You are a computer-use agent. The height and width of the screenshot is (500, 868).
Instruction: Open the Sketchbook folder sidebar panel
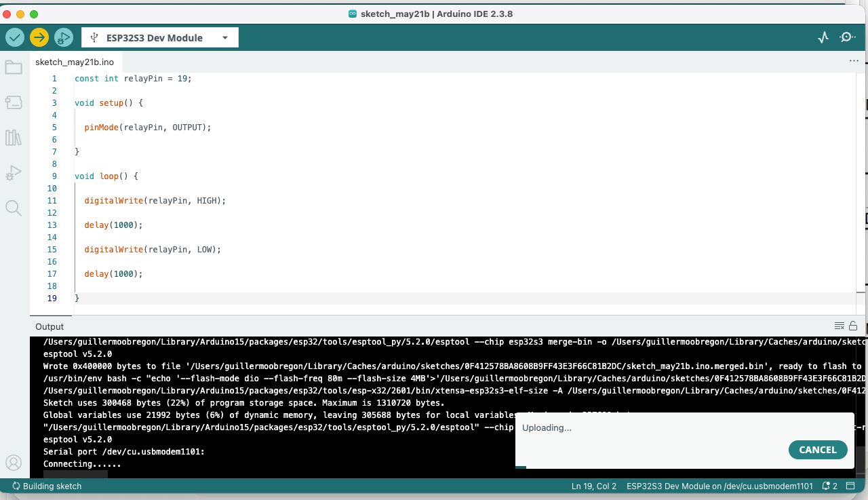pyautogui.click(x=14, y=67)
